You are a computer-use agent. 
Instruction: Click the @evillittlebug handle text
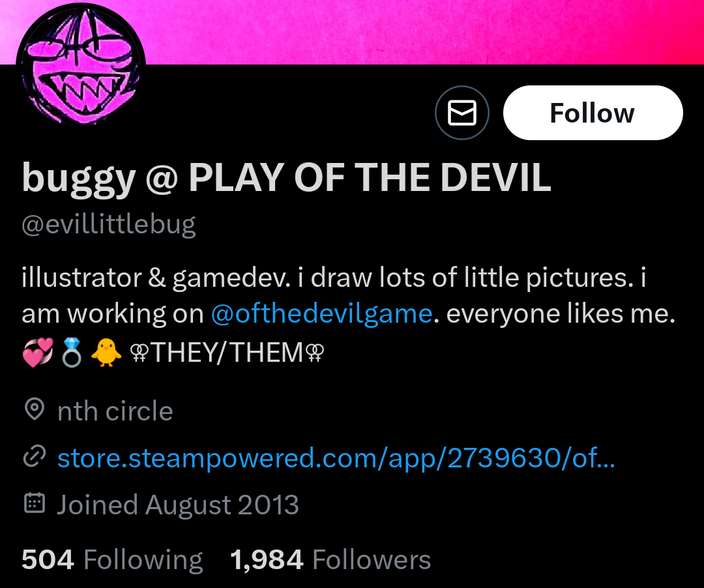109,224
